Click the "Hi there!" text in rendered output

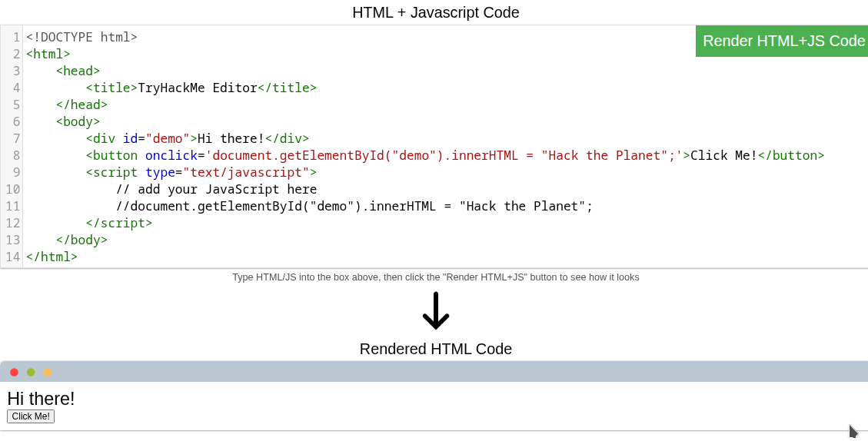tap(41, 399)
